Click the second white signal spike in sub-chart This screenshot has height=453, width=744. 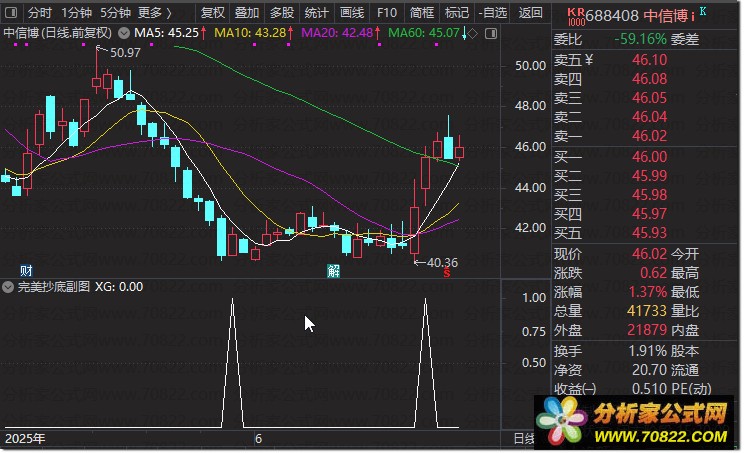[x=426, y=363]
